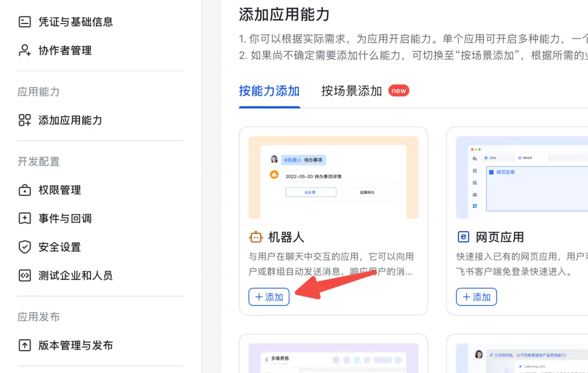Click the 机器人 card title
The height and width of the screenshot is (373, 588).
point(286,237)
